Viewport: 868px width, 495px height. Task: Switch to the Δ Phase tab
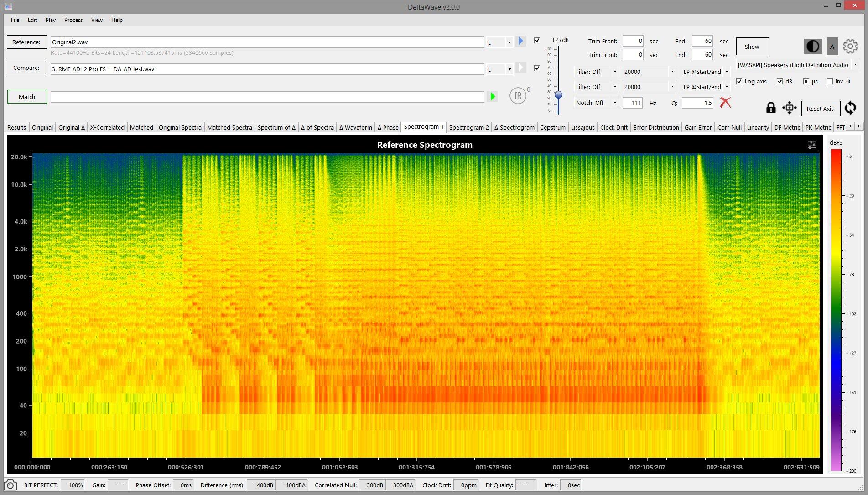tap(388, 127)
